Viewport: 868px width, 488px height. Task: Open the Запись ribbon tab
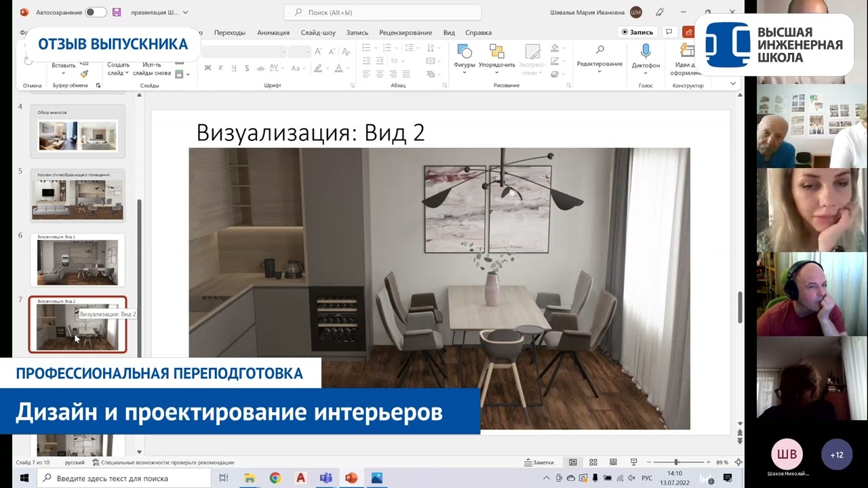(357, 33)
